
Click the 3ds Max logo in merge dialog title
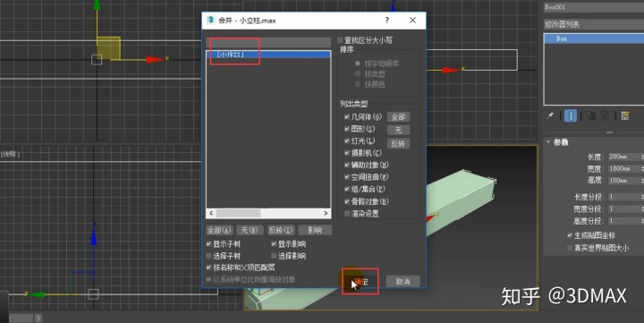(x=211, y=20)
